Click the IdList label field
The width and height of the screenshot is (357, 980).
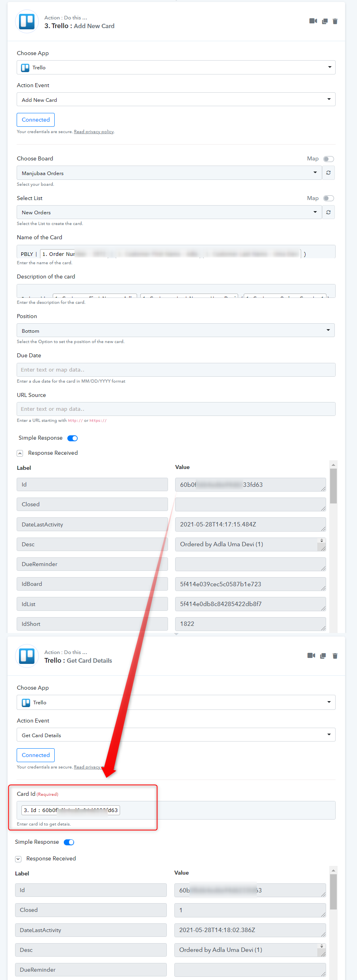(92, 604)
